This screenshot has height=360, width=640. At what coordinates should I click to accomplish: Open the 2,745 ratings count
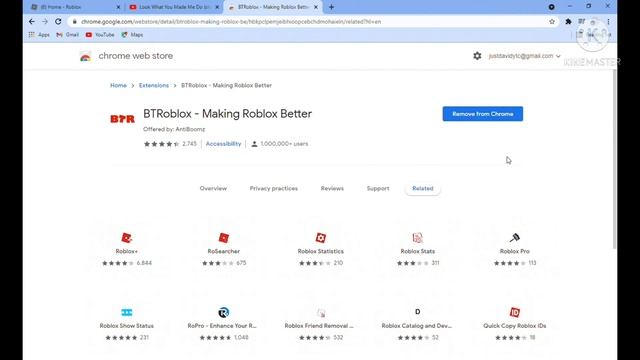pos(189,144)
